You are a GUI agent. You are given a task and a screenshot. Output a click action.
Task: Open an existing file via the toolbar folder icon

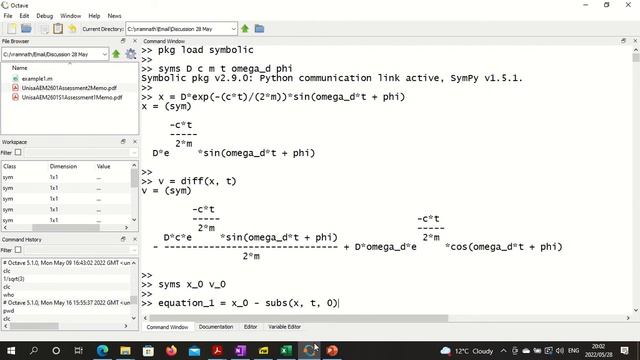(x=27, y=29)
